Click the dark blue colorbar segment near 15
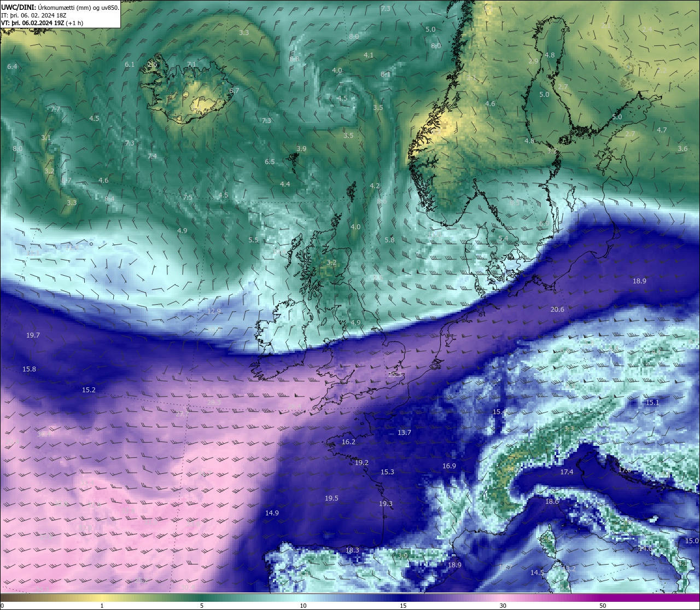 (x=402, y=597)
